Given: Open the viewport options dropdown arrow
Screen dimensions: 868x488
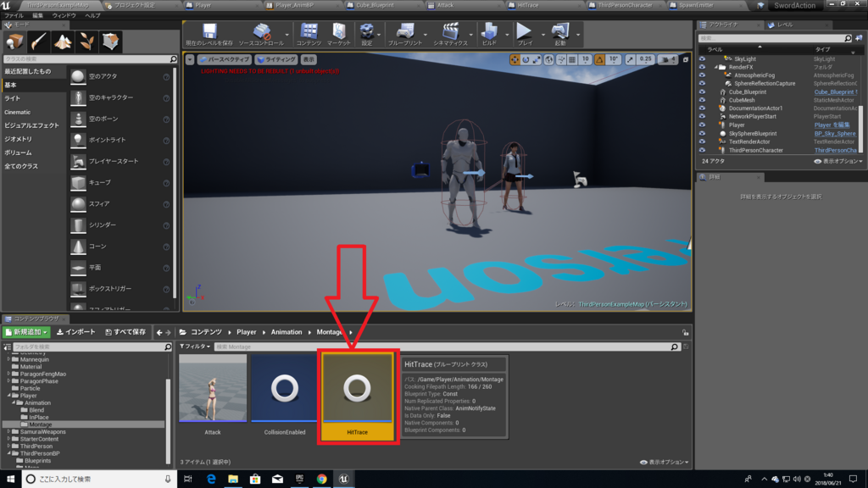Looking at the screenshot, I should (x=190, y=59).
